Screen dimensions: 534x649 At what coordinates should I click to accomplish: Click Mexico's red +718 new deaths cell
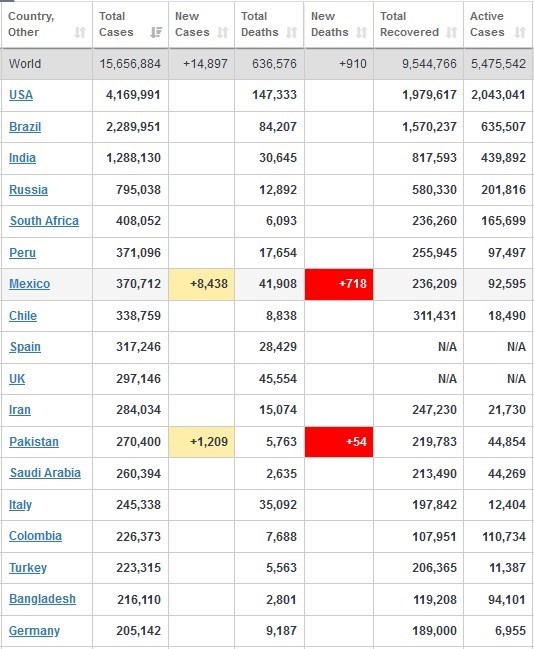pyautogui.click(x=339, y=284)
